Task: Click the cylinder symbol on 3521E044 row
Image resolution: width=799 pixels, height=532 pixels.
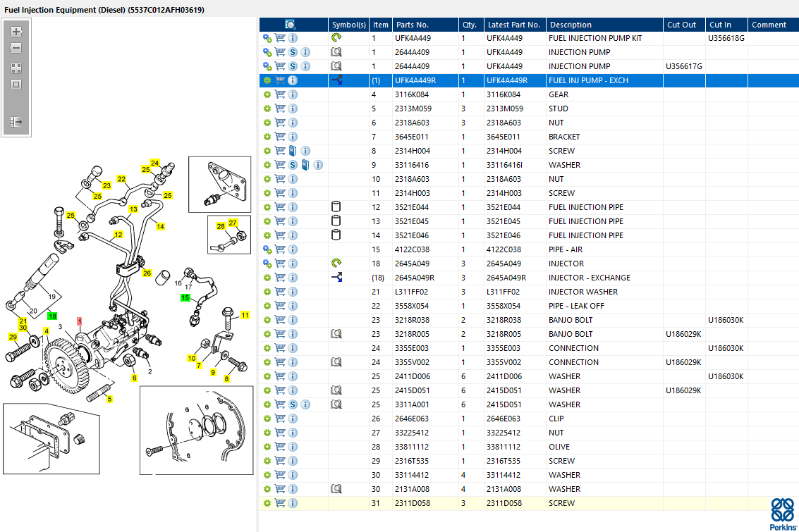Action: [336, 206]
